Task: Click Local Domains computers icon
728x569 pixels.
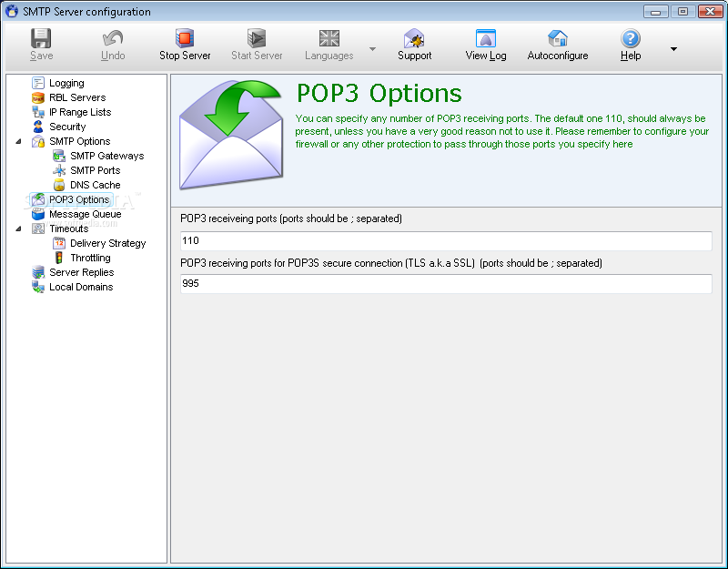Action: [38, 287]
